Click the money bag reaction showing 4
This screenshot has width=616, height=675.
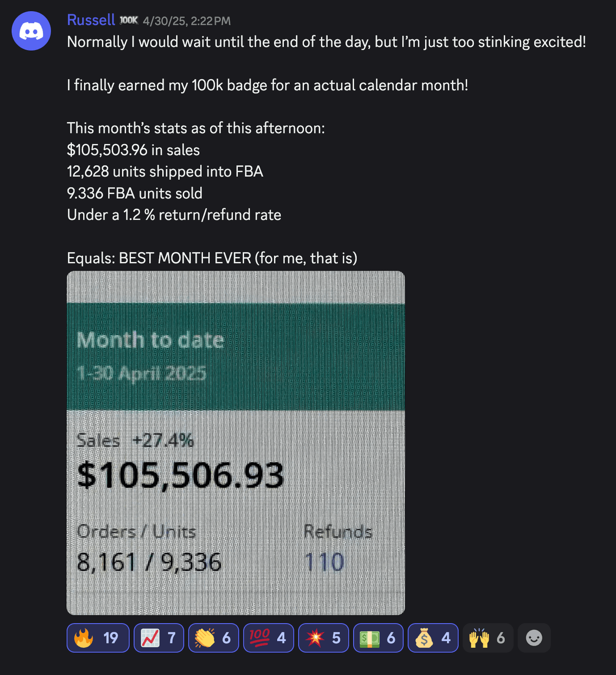coord(433,638)
